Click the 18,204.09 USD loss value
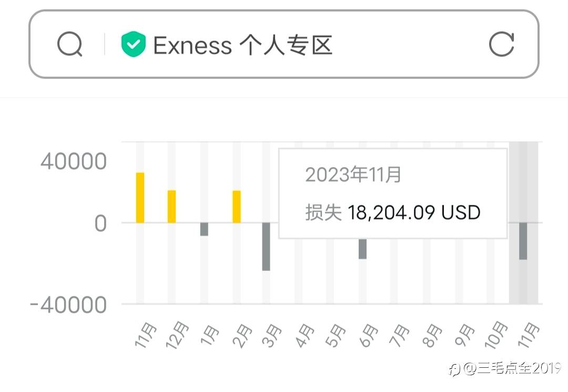 tap(414, 213)
